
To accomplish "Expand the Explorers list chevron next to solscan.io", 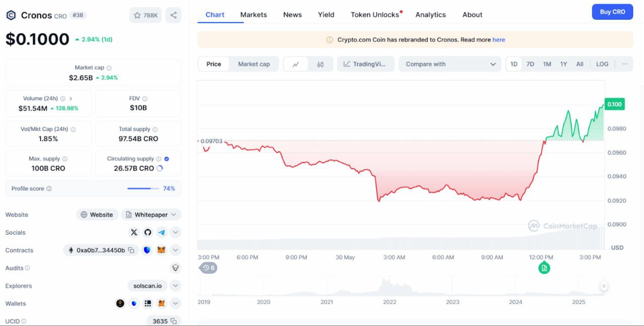I will [x=175, y=286].
